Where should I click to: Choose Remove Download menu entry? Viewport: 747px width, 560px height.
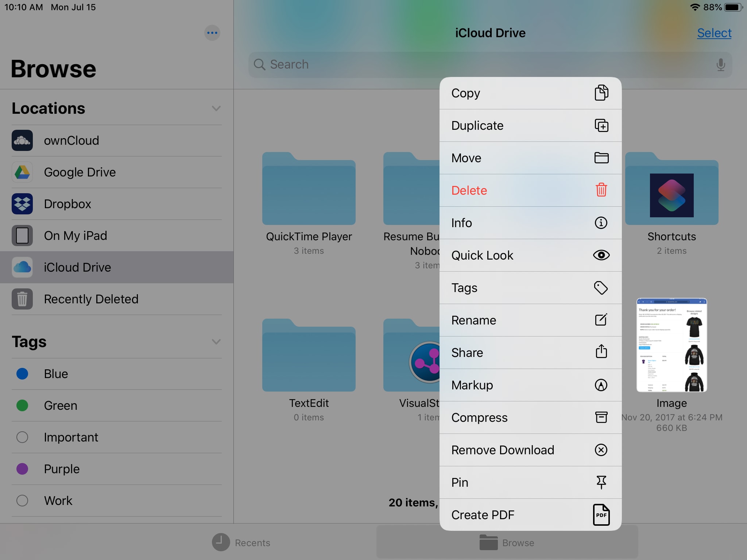click(x=530, y=450)
